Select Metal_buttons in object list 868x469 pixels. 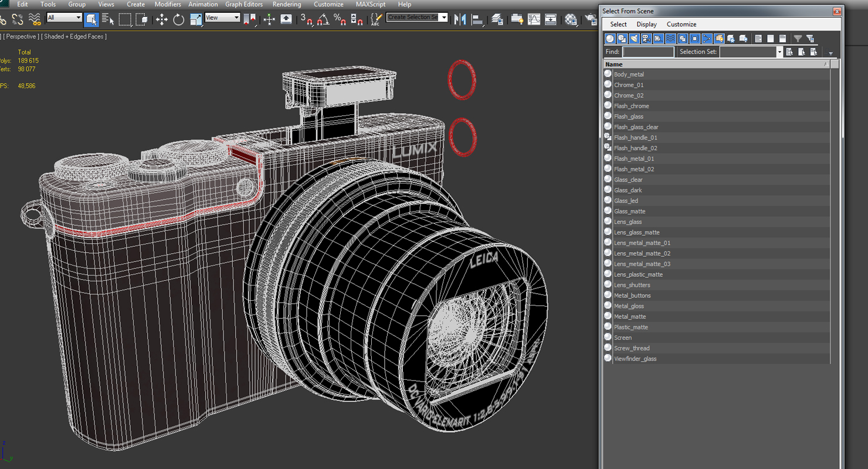[717, 295]
